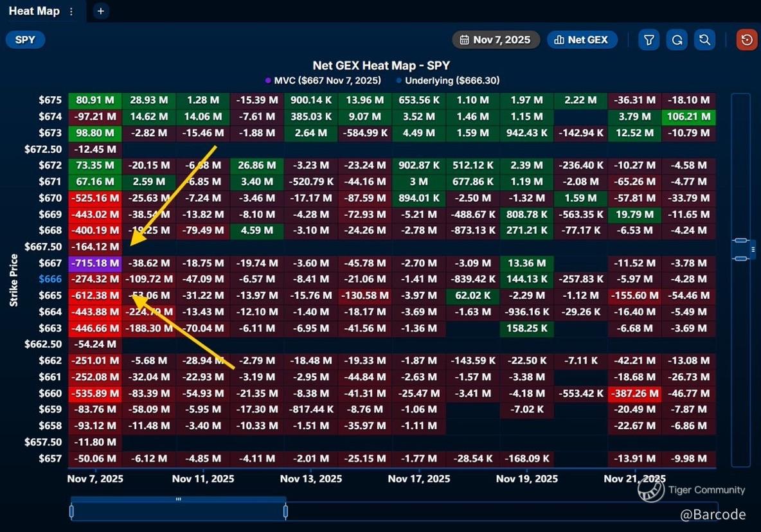Click the -387.26 M red cell
Viewport: 761px width, 532px height.
pos(634,393)
